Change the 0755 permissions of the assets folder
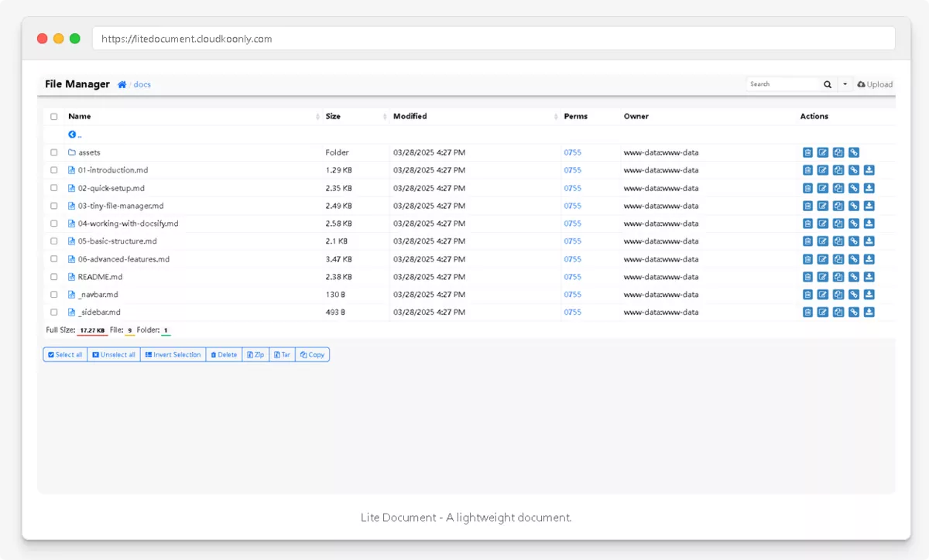The width and height of the screenshot is (929, 560). [x=572, y=152]
